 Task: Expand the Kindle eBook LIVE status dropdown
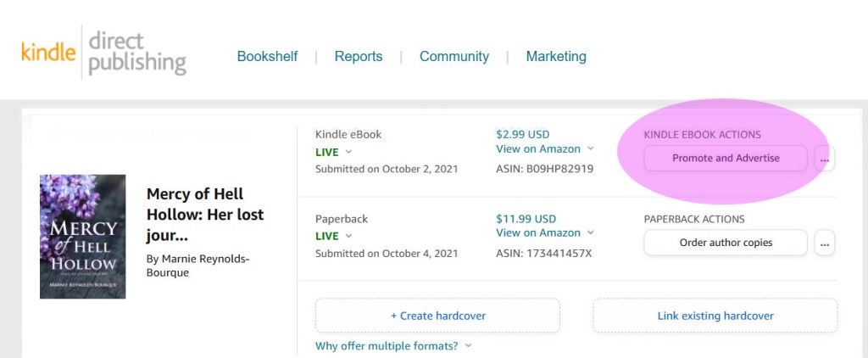tap(334, 153)
